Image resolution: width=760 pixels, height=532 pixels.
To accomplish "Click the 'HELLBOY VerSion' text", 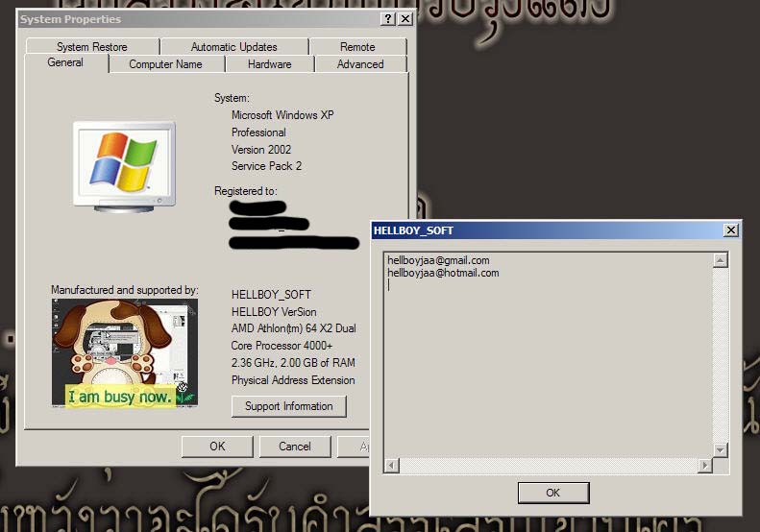I will coord(274,311).
